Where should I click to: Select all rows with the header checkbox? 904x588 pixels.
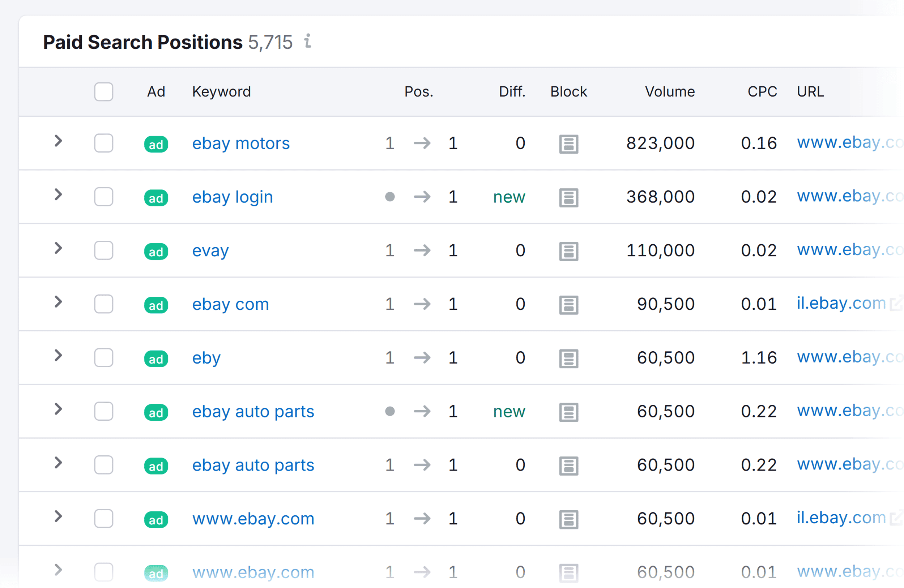pos(104,91)
